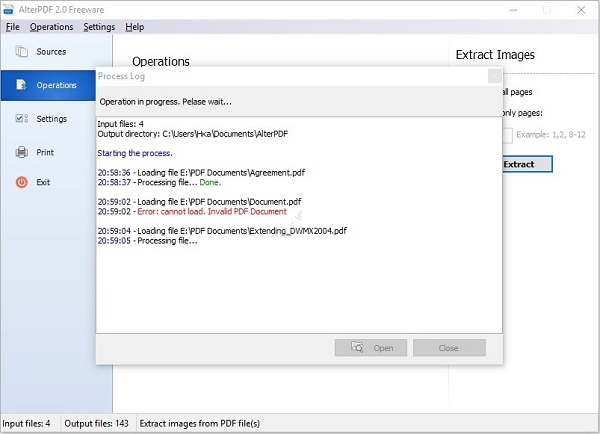
Task: Select the 'all pages' option
Action: (517, 92)
